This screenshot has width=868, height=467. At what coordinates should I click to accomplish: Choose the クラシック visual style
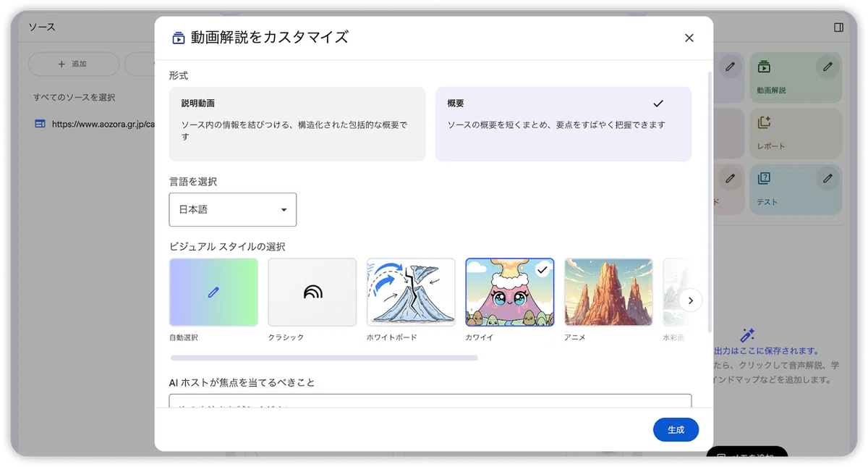[x=312, y=293]
